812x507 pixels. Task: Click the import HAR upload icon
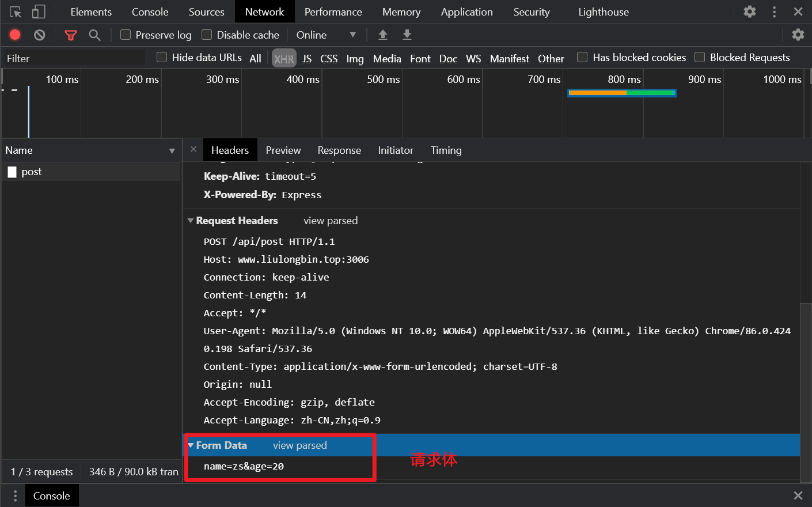382,35
